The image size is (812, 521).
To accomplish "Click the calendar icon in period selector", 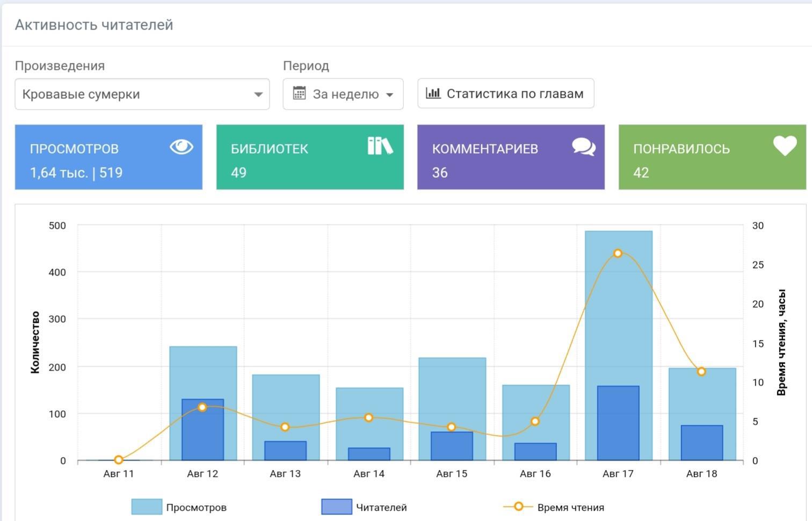I will pos(299,93).
